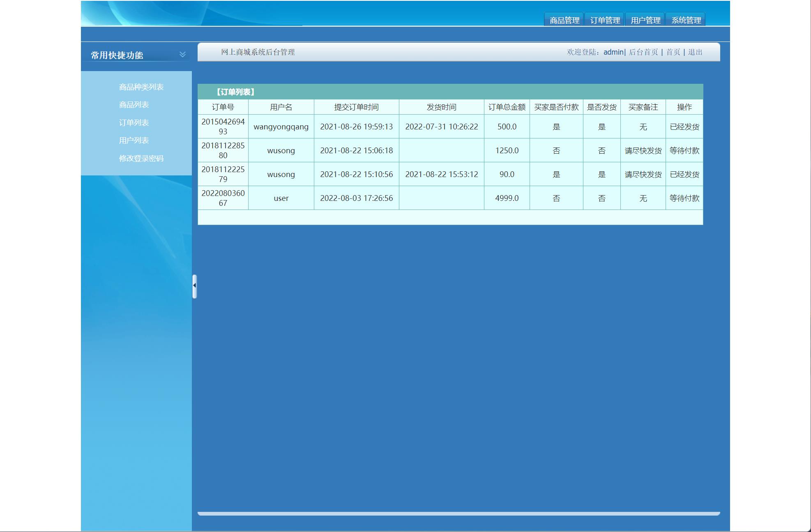Click the 后台首页 link
Image resolution: width=811 pixels, height=532 pixels.
643,52
